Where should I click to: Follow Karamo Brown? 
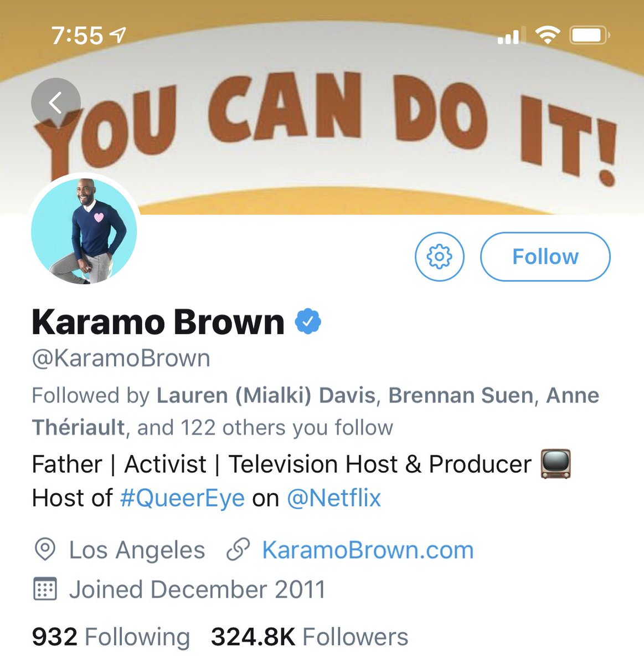(x=545, y=257)
